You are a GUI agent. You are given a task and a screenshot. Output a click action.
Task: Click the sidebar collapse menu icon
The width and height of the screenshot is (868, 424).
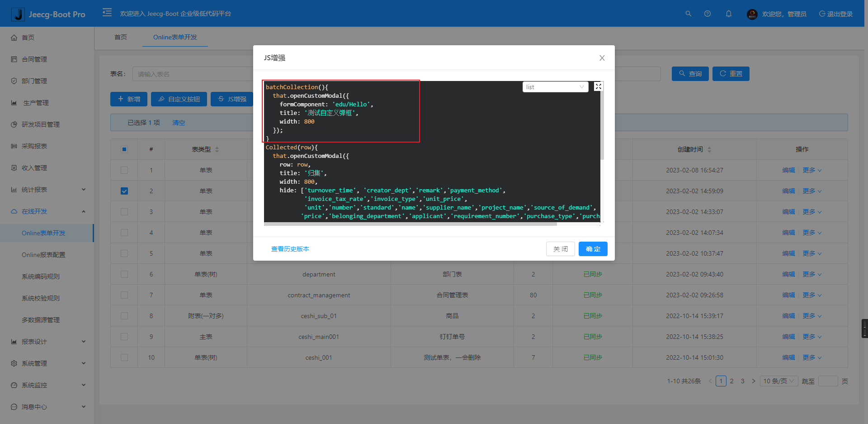click(107, 13)
